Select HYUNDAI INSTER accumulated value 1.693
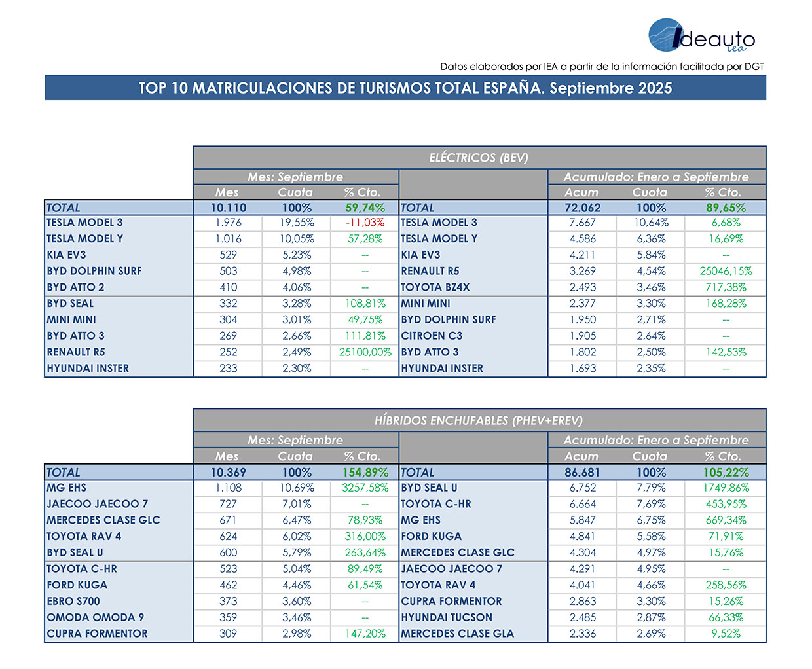This screenshot has width=812, height=669. pos(583,369)
